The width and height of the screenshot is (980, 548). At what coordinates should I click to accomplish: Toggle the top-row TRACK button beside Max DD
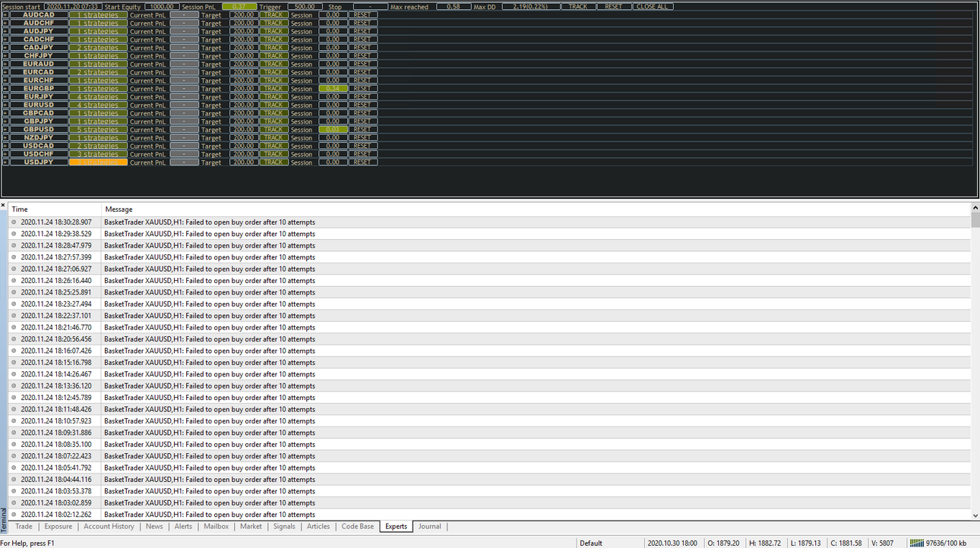coord(577,7)
